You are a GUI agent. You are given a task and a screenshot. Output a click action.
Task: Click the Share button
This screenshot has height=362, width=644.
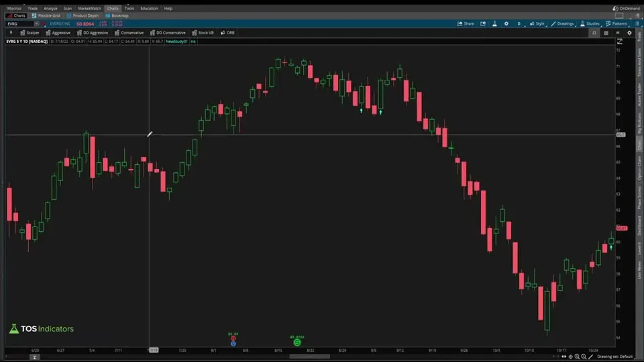[466, 24]
